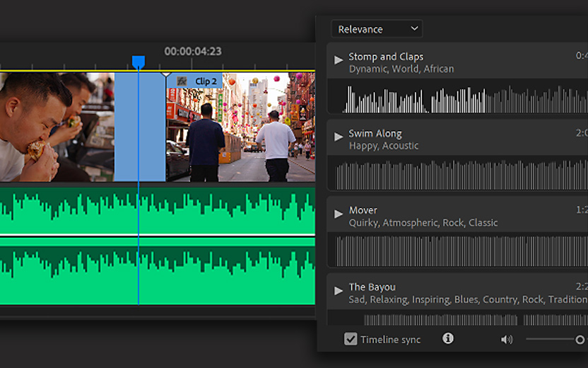The height and width of the screenshot is (368, 588).
Task: Preview the Mover music track
Action: click(x=339, y=213)
